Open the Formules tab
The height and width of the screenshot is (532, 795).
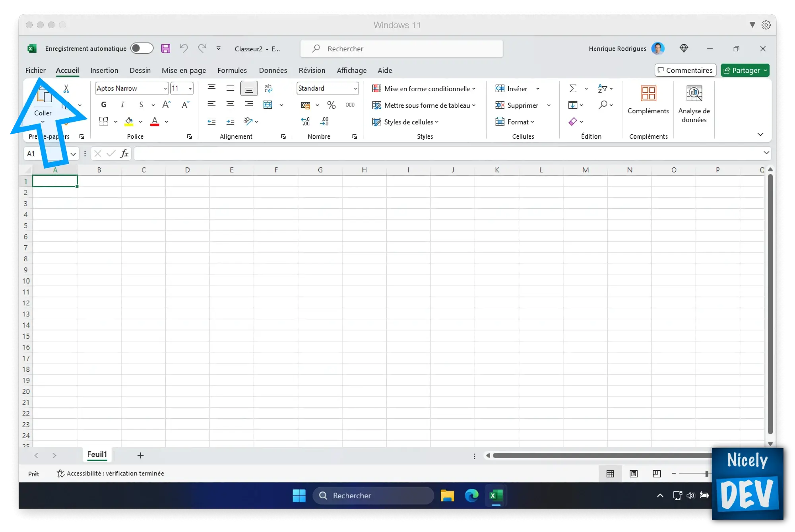pos(232,70)
